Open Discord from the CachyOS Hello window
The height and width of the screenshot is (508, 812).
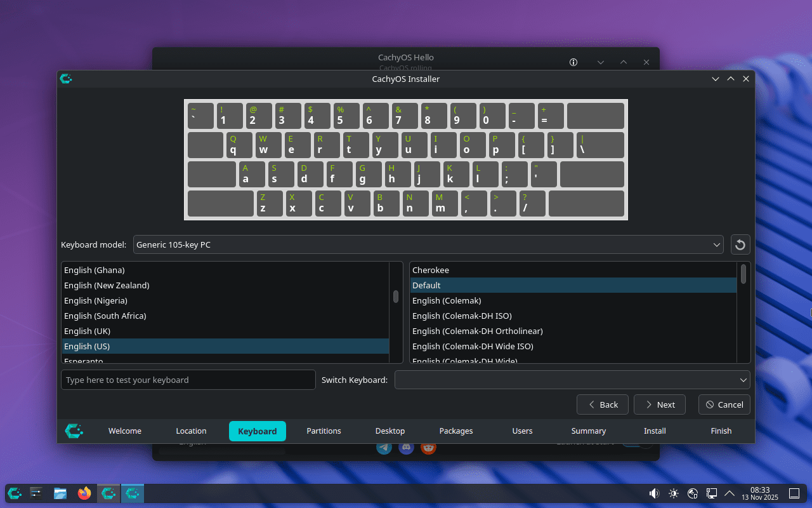[x=406, y=447]
